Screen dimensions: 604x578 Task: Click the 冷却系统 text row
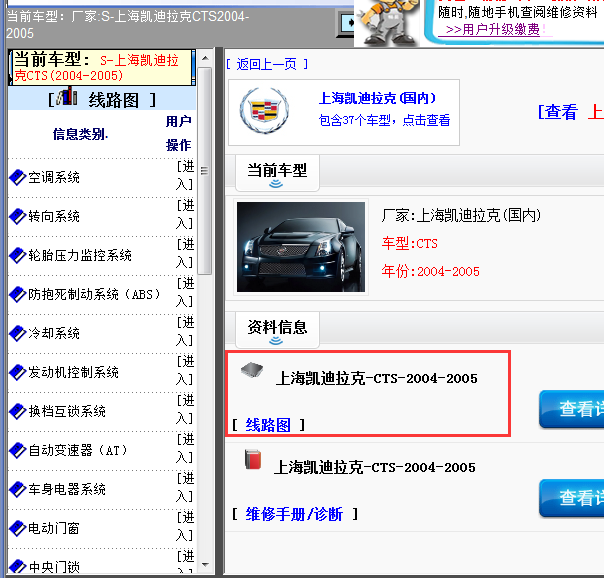click(54, 333)
